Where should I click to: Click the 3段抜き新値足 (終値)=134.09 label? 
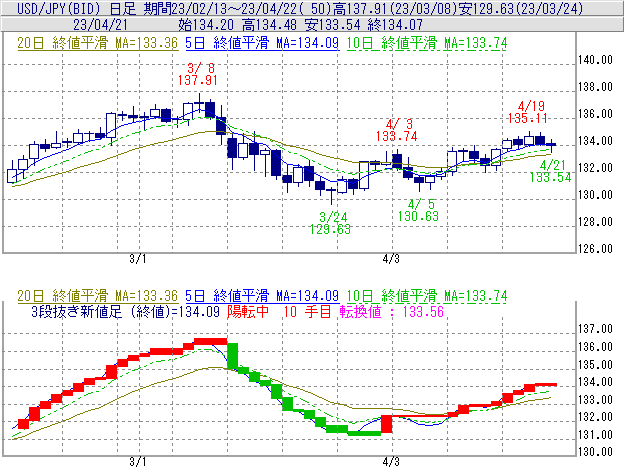click(125, 311)
